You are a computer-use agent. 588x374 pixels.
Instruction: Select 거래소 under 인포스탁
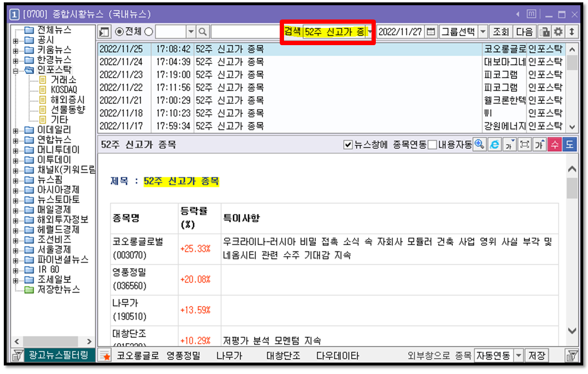click(63, 80)
